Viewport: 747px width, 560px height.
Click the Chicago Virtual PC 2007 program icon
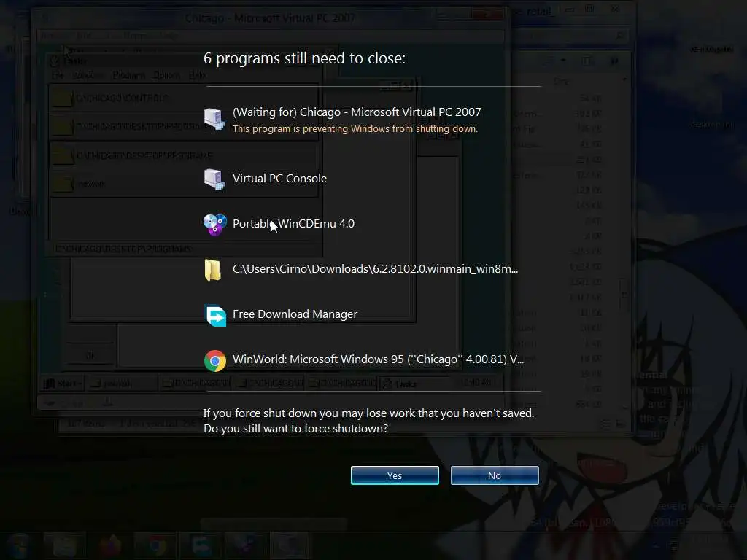point(214,119)
